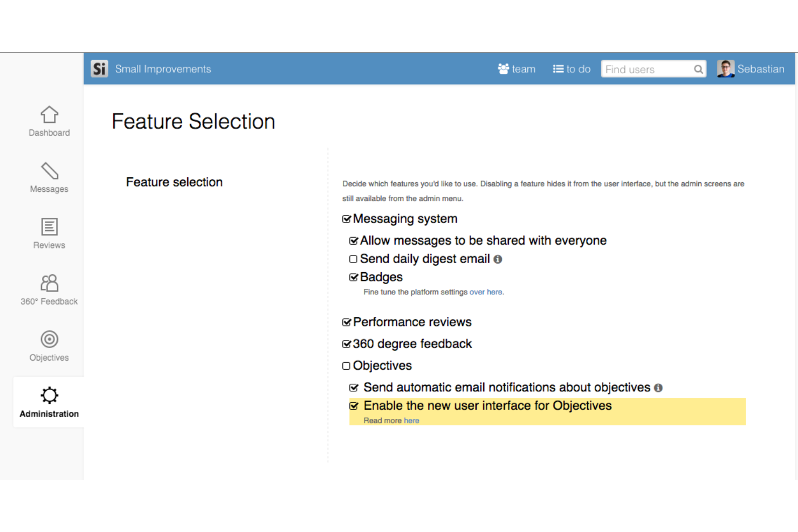This screenshot has width=798, height=532.
Task: Open Sebastian's profile avatar
Action: (725, 68)
